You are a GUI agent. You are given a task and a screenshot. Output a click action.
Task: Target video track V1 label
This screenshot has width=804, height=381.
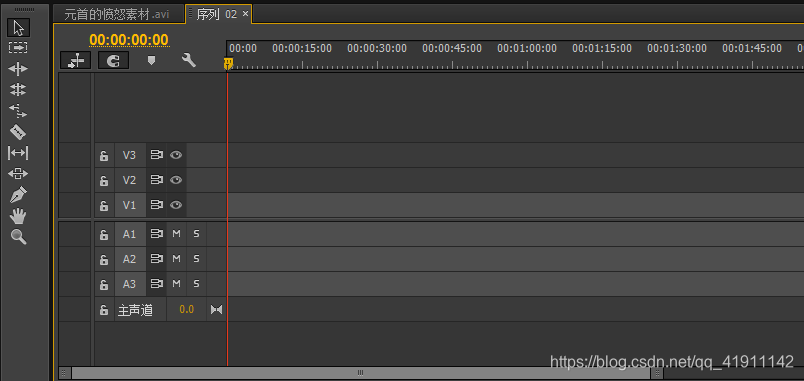[130, 205]
